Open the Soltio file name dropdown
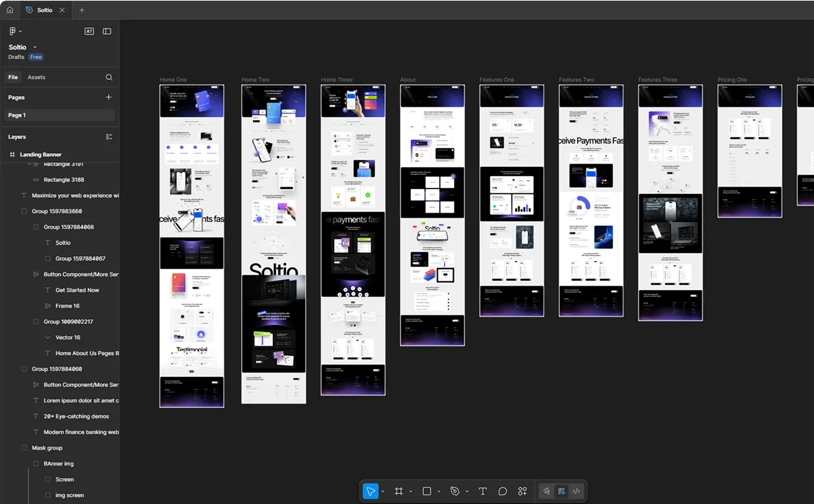 click(35, 46)
